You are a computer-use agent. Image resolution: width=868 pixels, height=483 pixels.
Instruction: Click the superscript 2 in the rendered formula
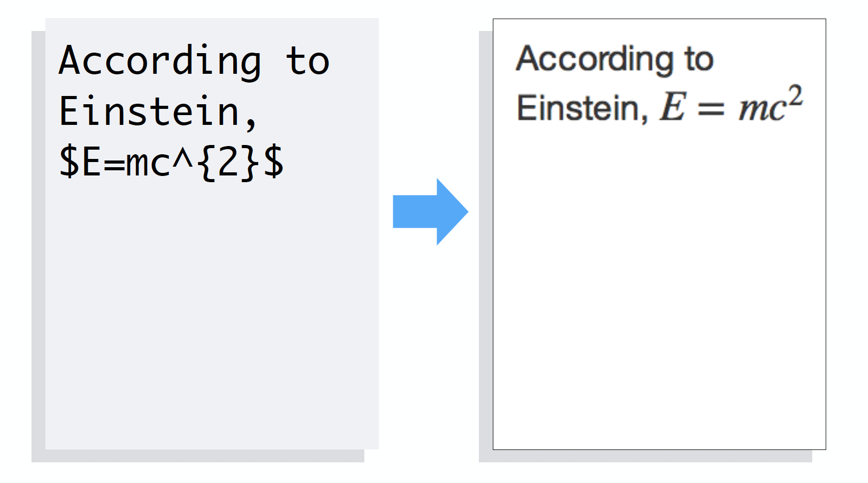click(x=795, y=96)
